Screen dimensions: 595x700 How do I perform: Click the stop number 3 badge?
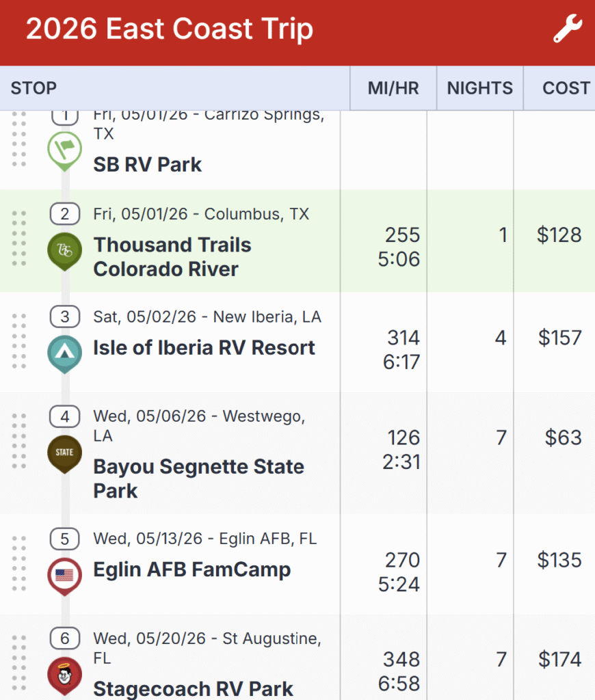[65, 317]
